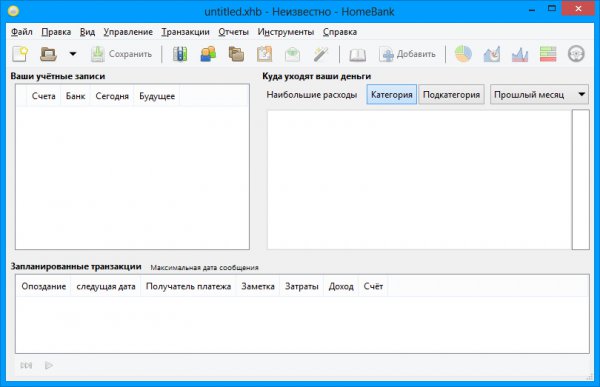Screen dimensions: 600x387
Task: Click the Добавить add transaction button
Action: point(407,54)
